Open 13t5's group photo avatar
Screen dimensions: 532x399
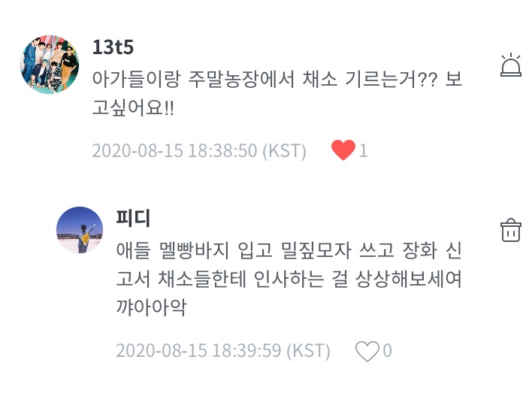(x=50, y=64)
